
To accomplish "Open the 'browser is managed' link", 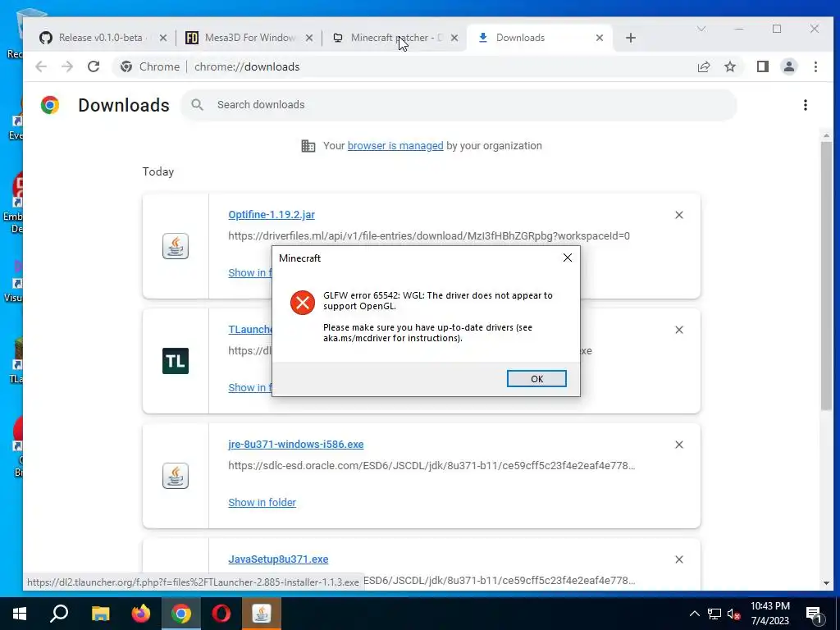I will pyautogui.click(x=395, y=146).
